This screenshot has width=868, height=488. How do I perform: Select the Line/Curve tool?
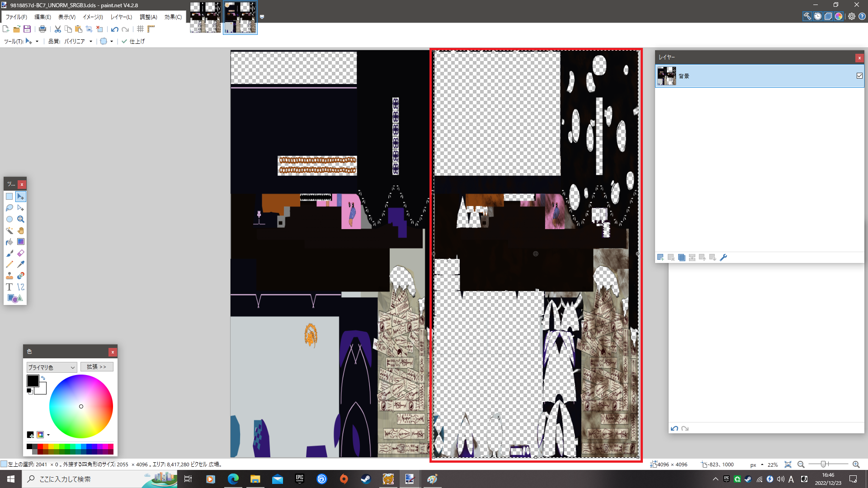tap(20, 287)
